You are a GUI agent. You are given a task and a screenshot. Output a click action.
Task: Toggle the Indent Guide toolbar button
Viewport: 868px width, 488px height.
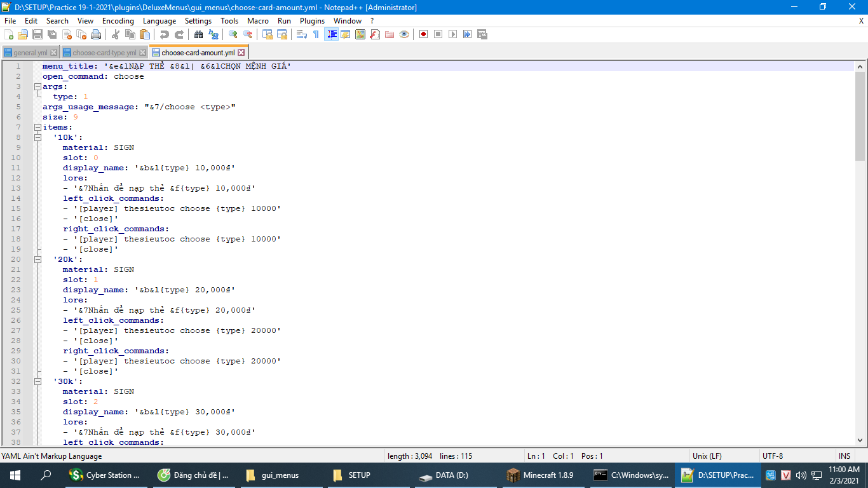[331, 34]
